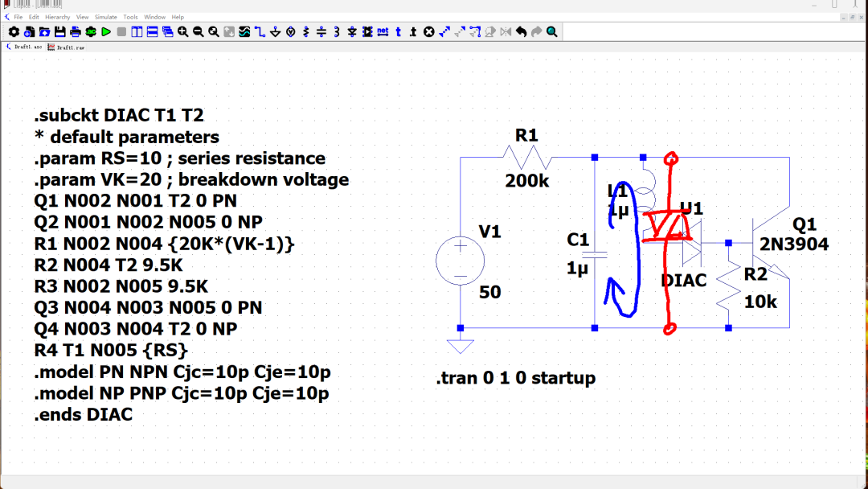
Task: Select the Draw Wire tool
Action: (260, 32)
